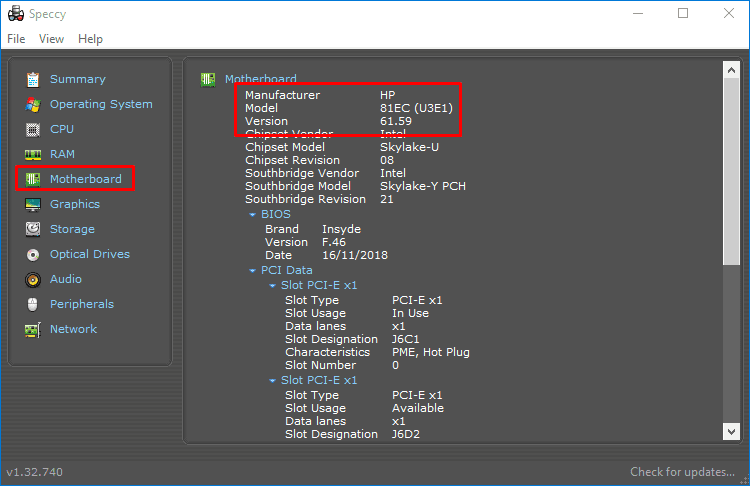Open the Graphics section
This screenshot has width=750, height=486.
point(75,204)
